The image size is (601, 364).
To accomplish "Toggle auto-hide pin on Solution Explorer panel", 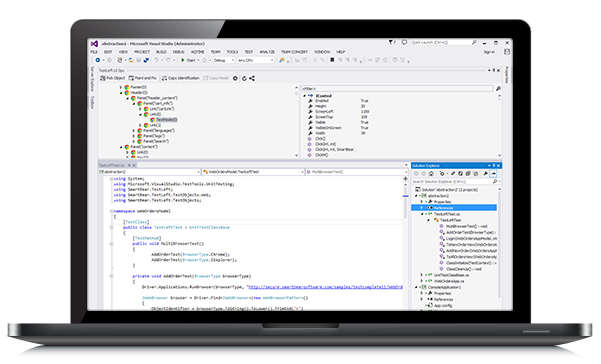I will (494, 166).
